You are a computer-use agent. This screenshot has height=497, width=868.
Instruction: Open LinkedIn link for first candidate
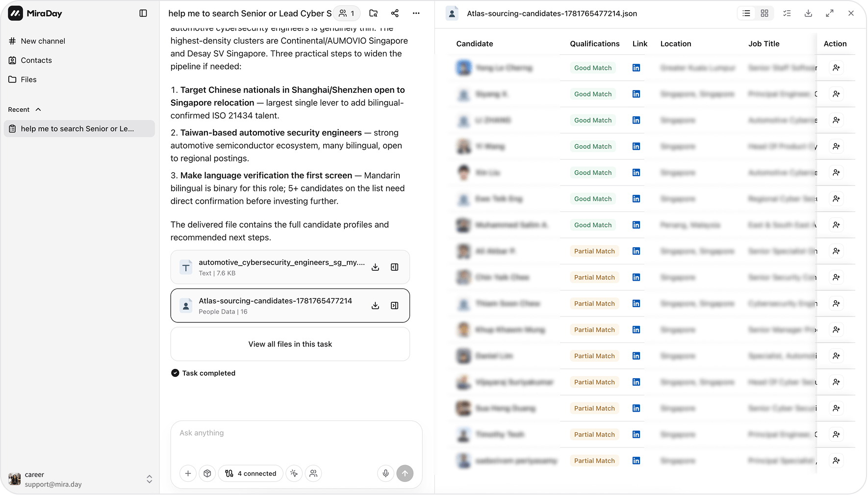tap(636, 68)
